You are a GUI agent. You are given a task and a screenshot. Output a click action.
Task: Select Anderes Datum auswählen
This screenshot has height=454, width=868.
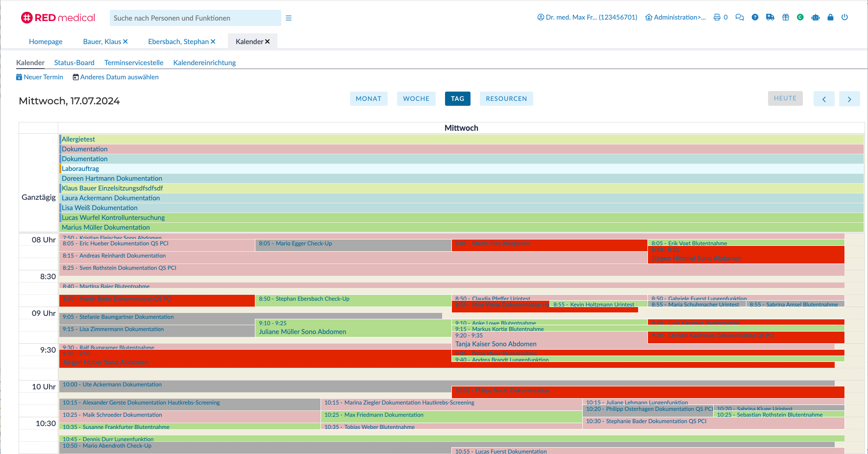pyautogui.click(x=116, y=77)
